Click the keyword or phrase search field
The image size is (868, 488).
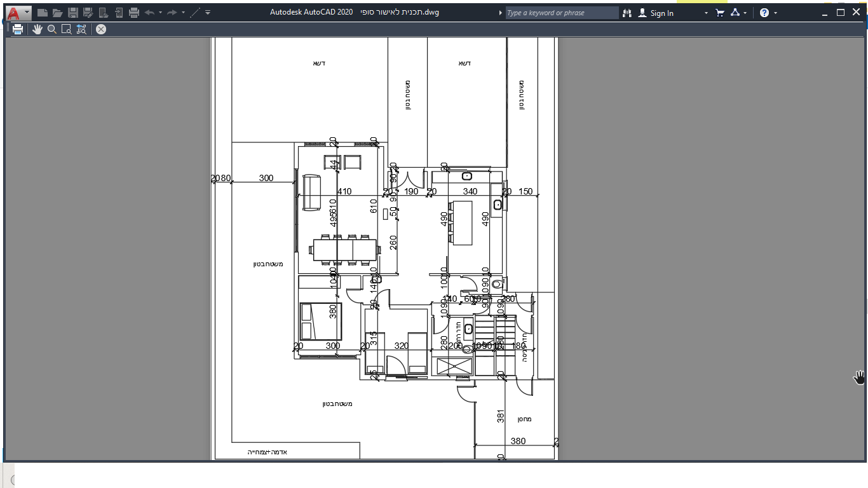[562, 13]
